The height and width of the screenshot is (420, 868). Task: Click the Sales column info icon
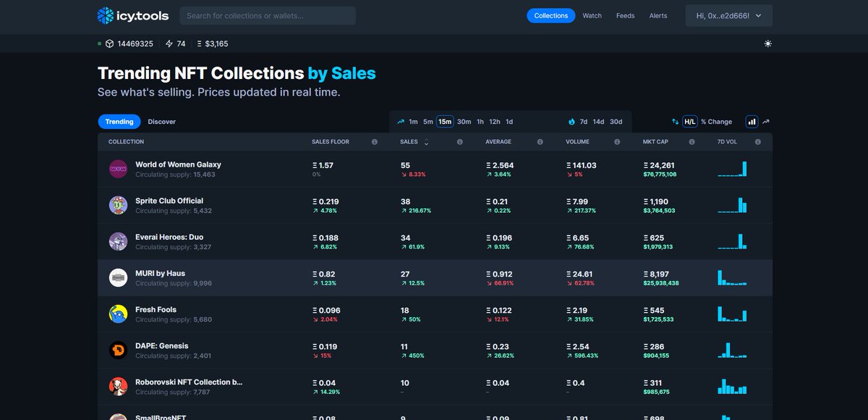(460, 142)
